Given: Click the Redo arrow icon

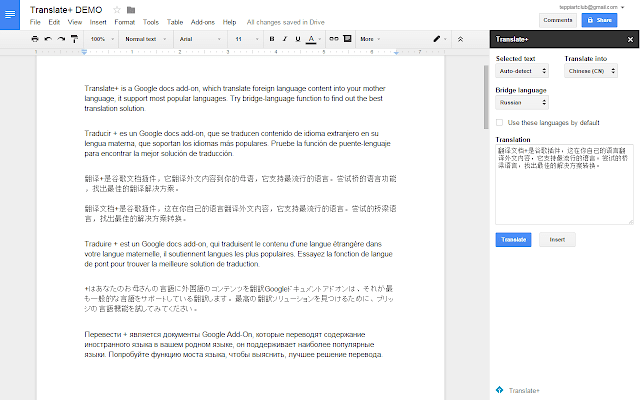Looking at the screenshot, I should pos(63,39).
